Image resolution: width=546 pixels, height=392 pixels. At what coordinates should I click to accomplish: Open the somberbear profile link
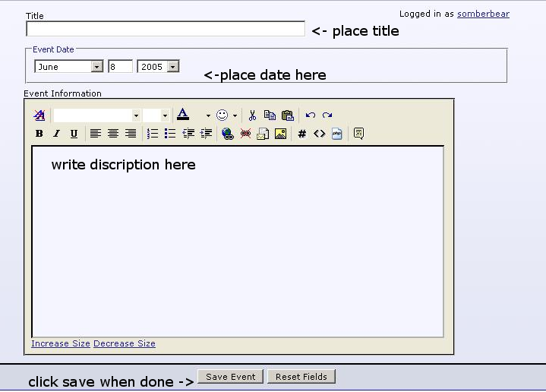pyautogui.click(x=483, y=14)
